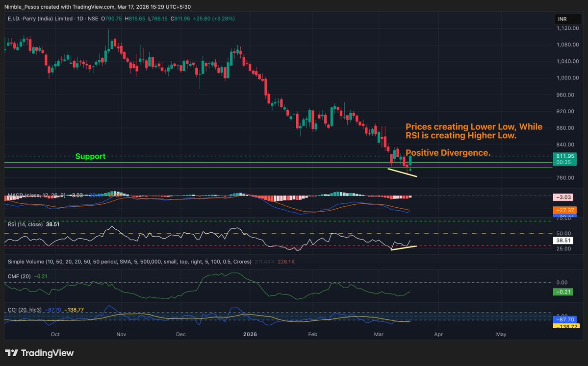This screenshot has width=588, height=366.
Task: Click the -0.21 value beside CMF legend
Action: (41, 276)
